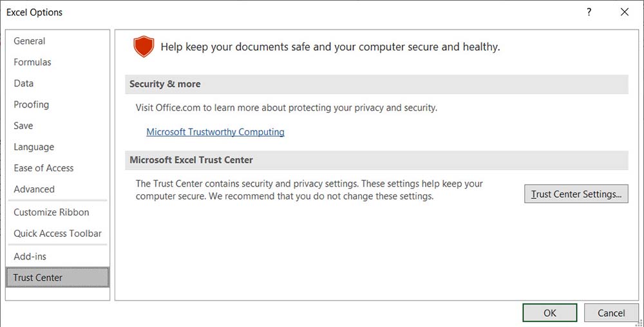This screenshot has height=327, width=644.
Task: Click the red shield Trust Center icon
Action: [144, 47]
